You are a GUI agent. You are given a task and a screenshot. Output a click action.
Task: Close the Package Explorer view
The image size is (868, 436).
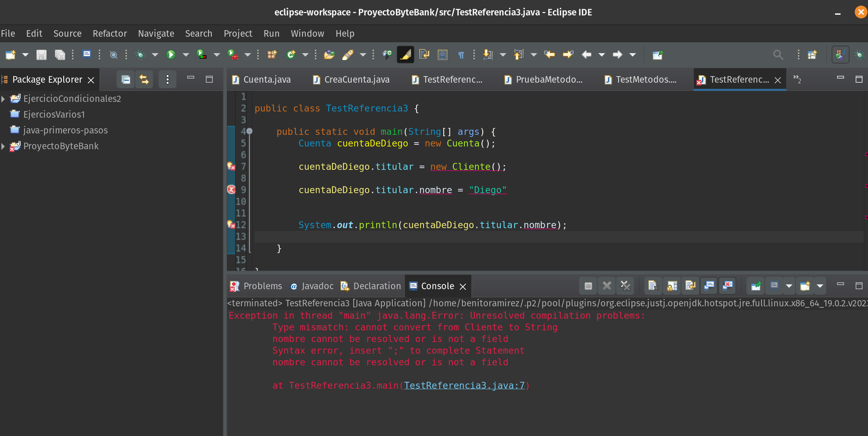pos(91,80)
